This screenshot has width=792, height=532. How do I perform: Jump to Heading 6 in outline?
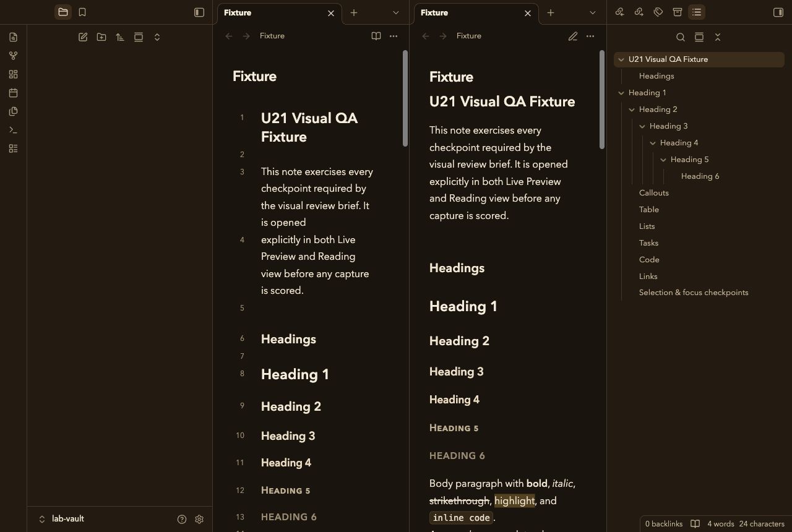tap(700, 176)
